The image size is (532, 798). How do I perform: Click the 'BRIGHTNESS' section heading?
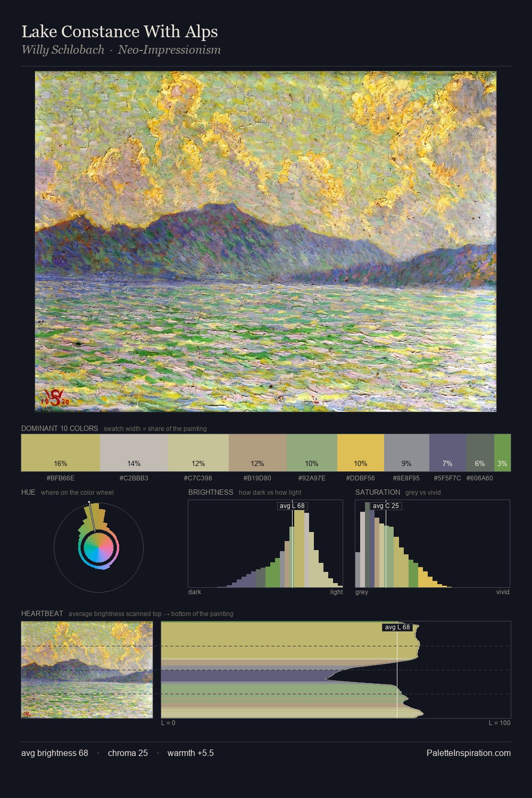pos(211,492)
